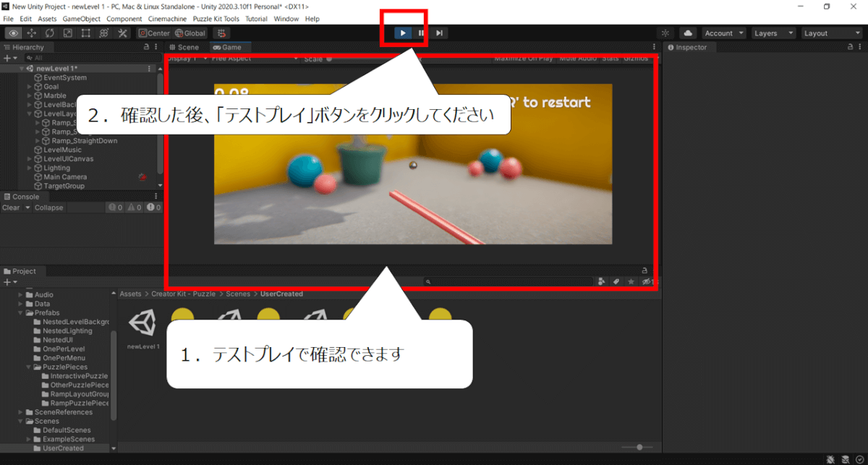This screenshot has height=465, width=868.
Task: Start Play mode with the Play button
Action: [x=403, y=33]
